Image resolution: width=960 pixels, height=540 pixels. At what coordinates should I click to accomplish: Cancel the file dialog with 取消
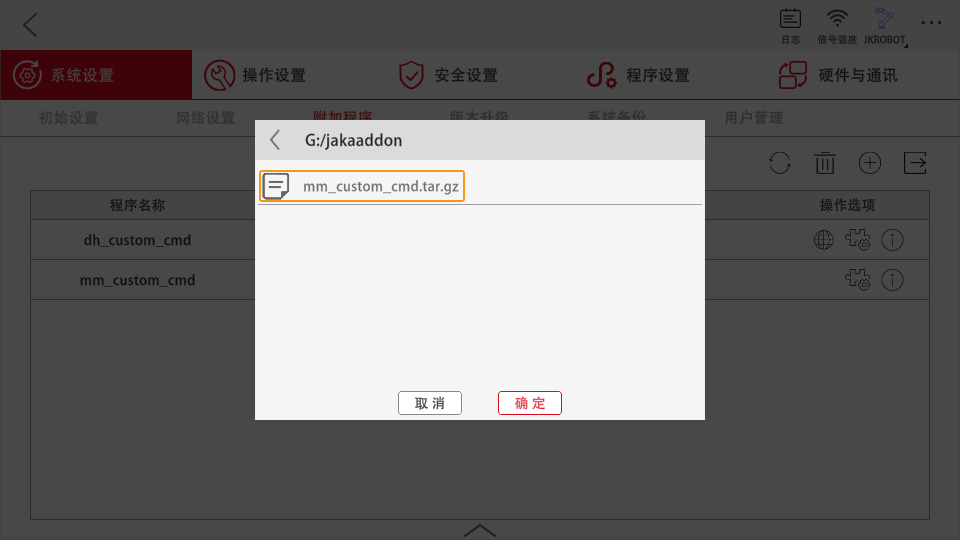pyautogui.click(x=430, y=403)
